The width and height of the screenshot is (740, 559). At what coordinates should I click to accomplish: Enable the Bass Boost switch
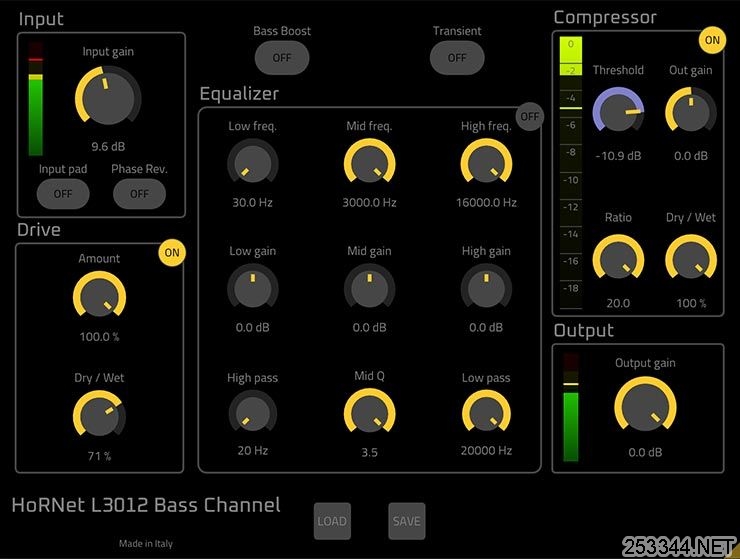tap(282, 58)
